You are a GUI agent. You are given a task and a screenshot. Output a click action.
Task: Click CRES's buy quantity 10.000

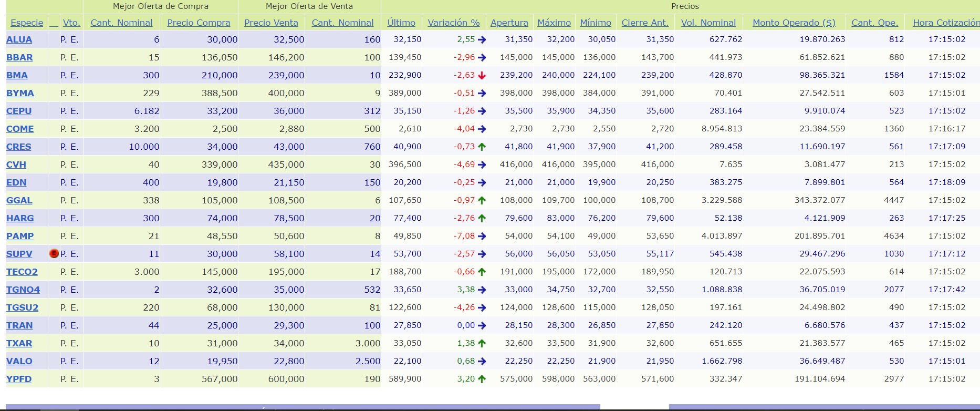[144, 147]
